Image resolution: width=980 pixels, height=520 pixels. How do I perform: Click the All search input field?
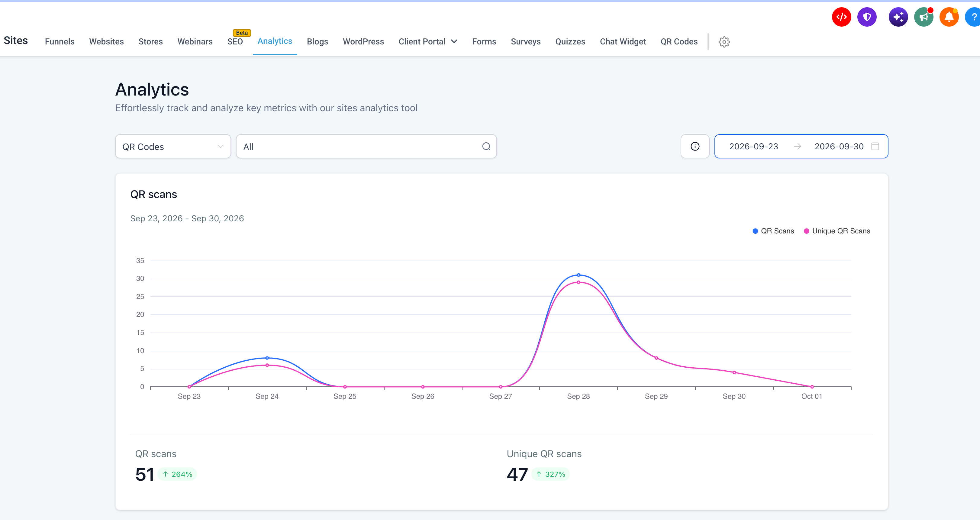point(366,146)
